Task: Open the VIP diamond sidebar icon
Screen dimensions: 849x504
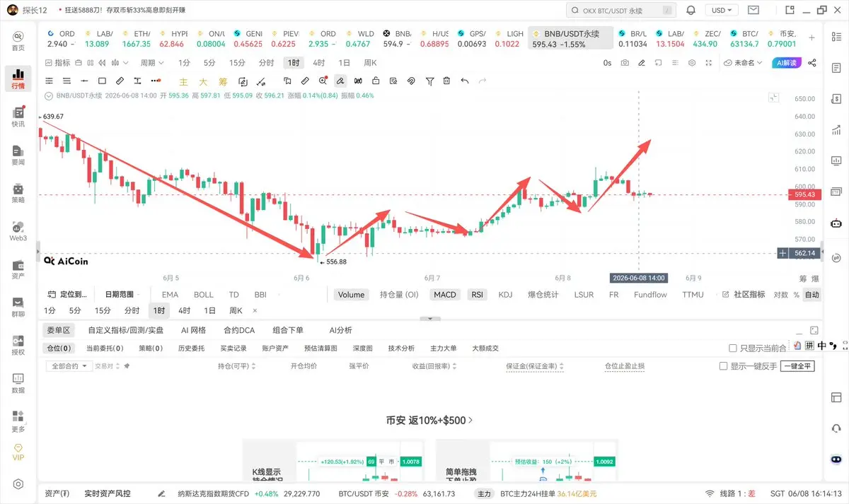Action: pyautogui.click(x=18, y=452)
